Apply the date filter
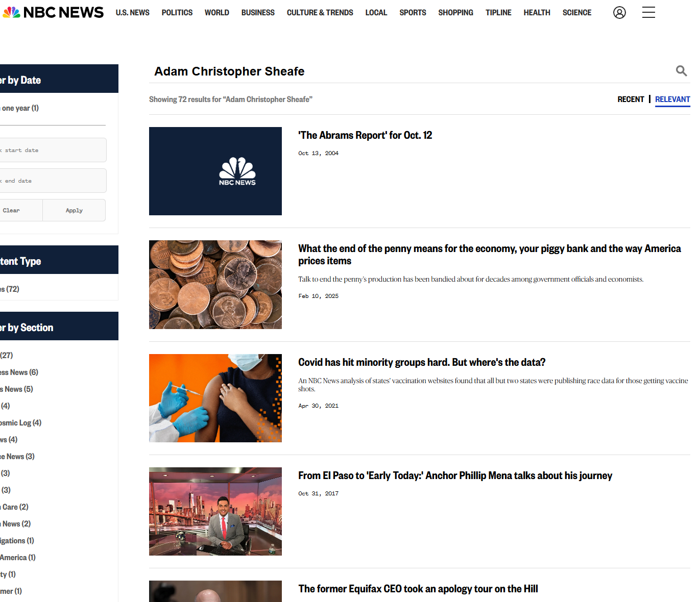Screen dimensions: 700x602 coord(74,210)
